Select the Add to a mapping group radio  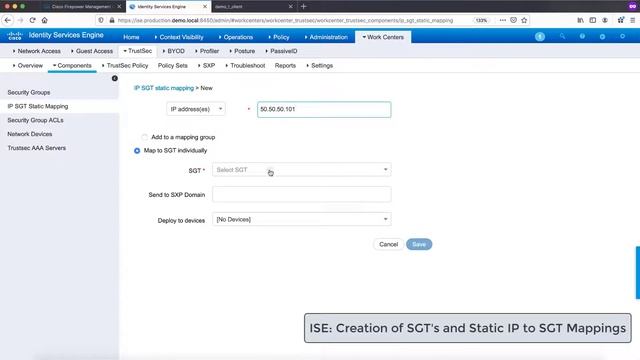pyautogui.click(x=144, y=137)
